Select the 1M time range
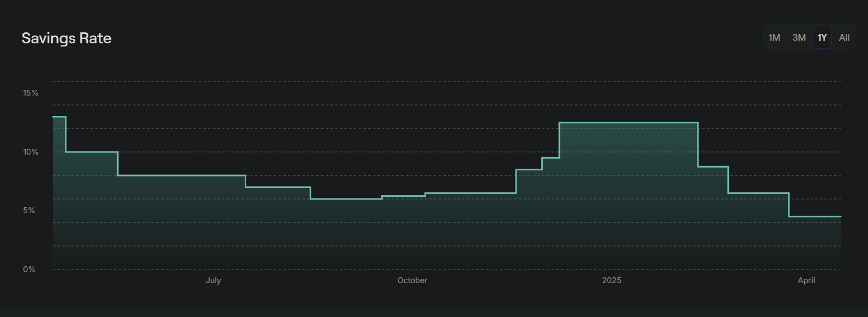 click(774, 38)
